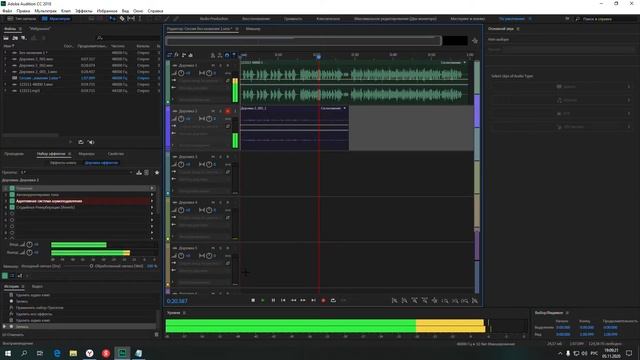Open the Дорожка 1 clip effect dropdown arrow
Image resolution: width=640 pixels, height=360 pixels.
coord(464,62)
